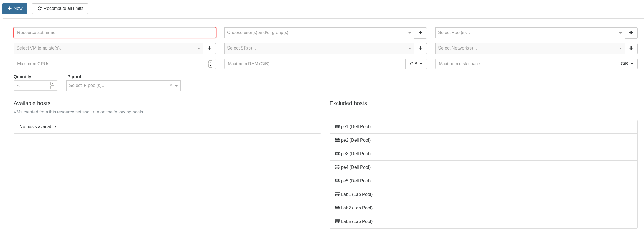Focus the Resource set name field

[x=115, y=33]
